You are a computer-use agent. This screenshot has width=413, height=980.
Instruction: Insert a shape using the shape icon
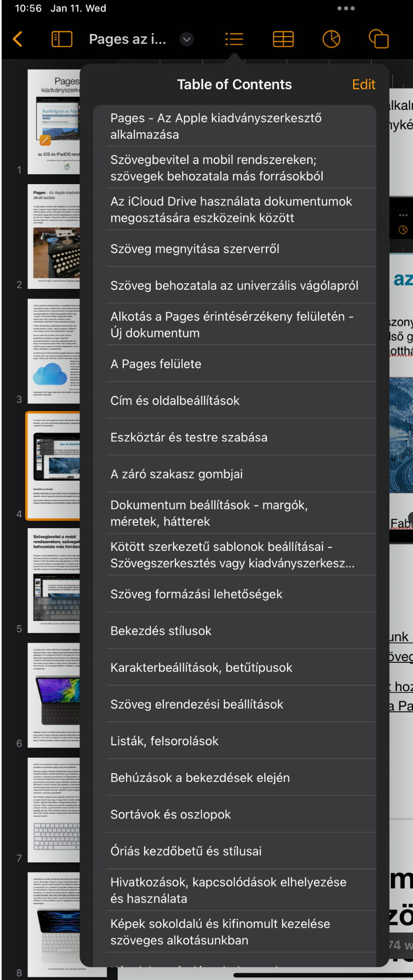(x=379, y=39)
